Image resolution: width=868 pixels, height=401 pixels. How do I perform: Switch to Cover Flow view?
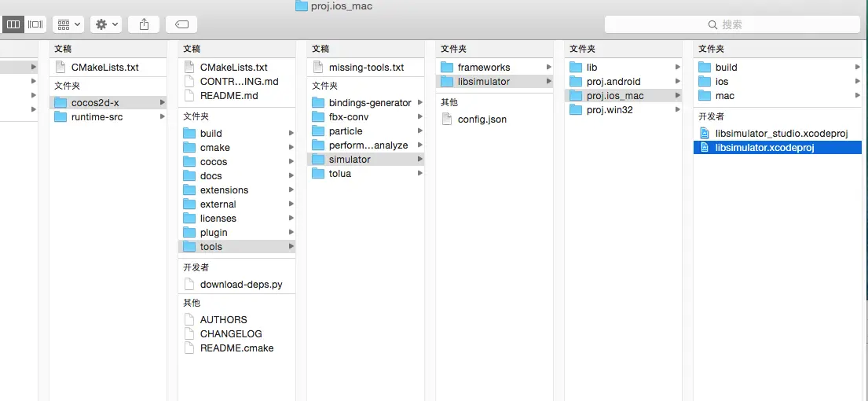[35, 24]
